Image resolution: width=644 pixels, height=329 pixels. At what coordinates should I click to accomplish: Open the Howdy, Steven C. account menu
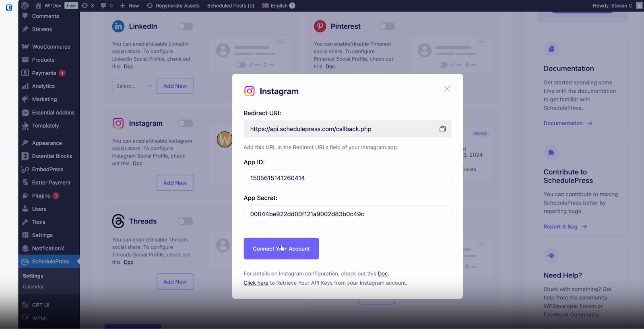[x=617, y=6]
